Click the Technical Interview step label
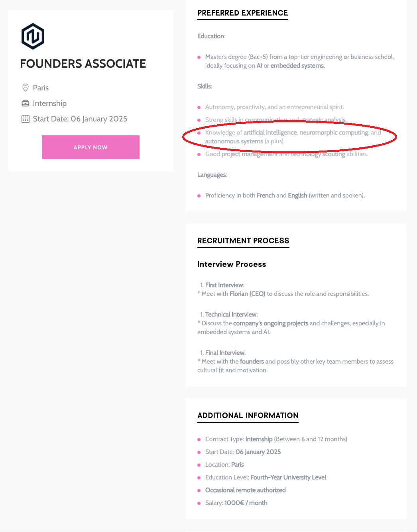Image resolution: width=417 pixels, height=532 pixels. click(x=231, y=315)
